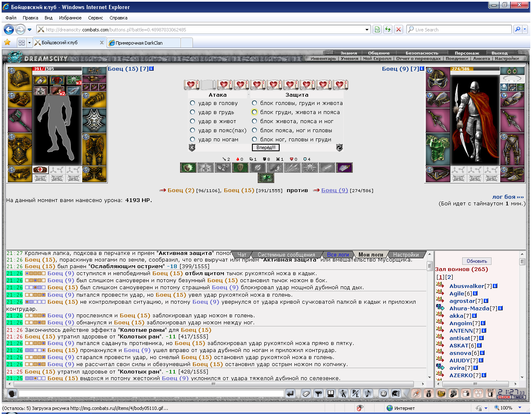Viewport: 532px width, 414px height.
Task: Open 'Умения' in game top menu
Action: coord(349,59)
